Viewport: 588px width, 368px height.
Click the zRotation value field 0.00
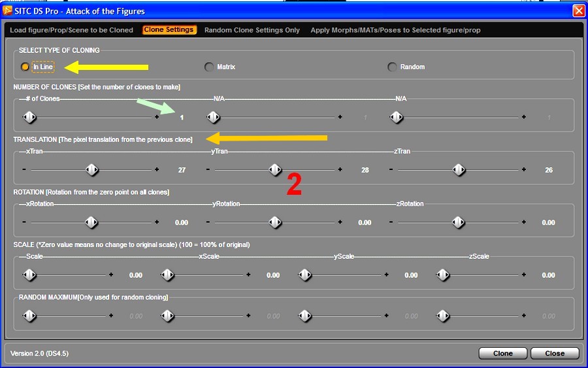(x=548, y=223)
